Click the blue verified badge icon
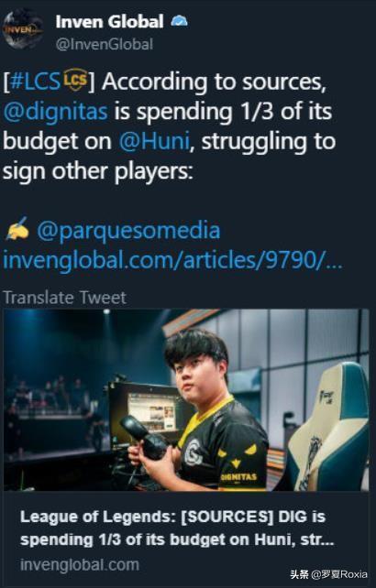Screen dimensions: 376x588 pos(179,21)
